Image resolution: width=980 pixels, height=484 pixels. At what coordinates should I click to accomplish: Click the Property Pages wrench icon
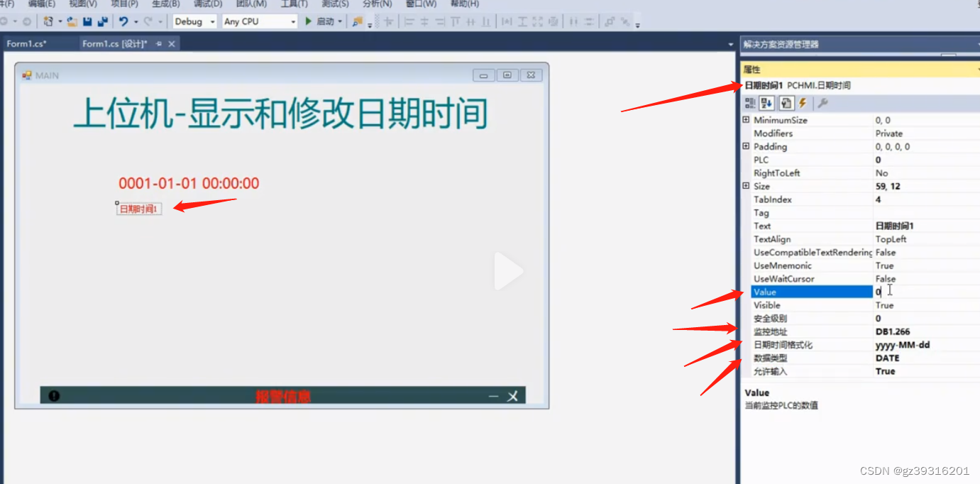(x=822, y=104)
